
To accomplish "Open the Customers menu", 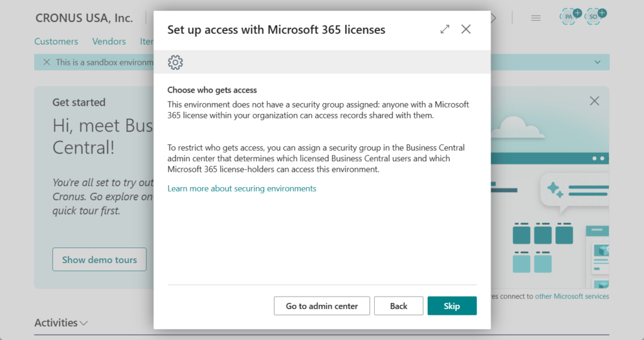I will pos(57,42).
